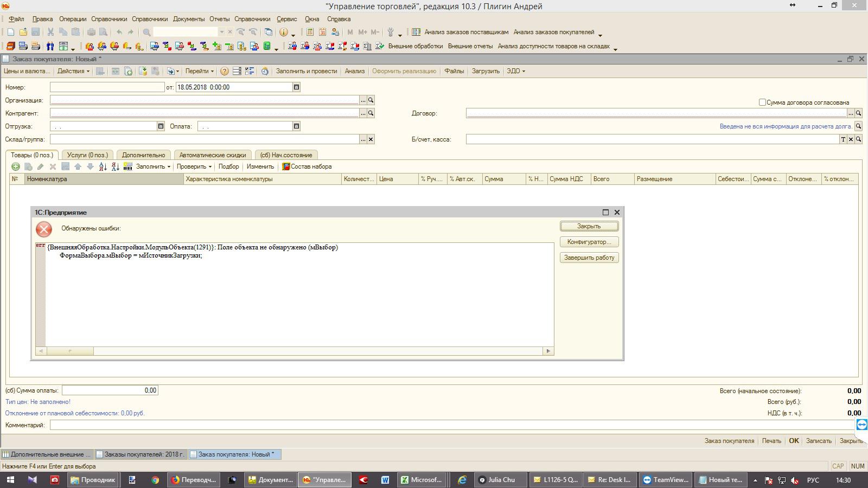Switch to the Дополнительно tab

pos(143,155)
